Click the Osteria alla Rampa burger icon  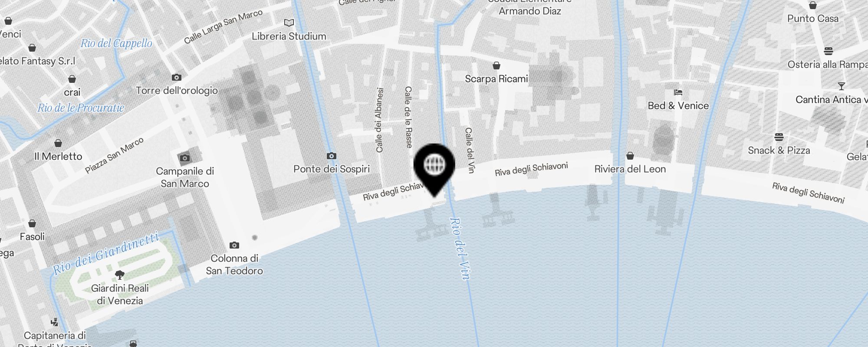[829, 51]
